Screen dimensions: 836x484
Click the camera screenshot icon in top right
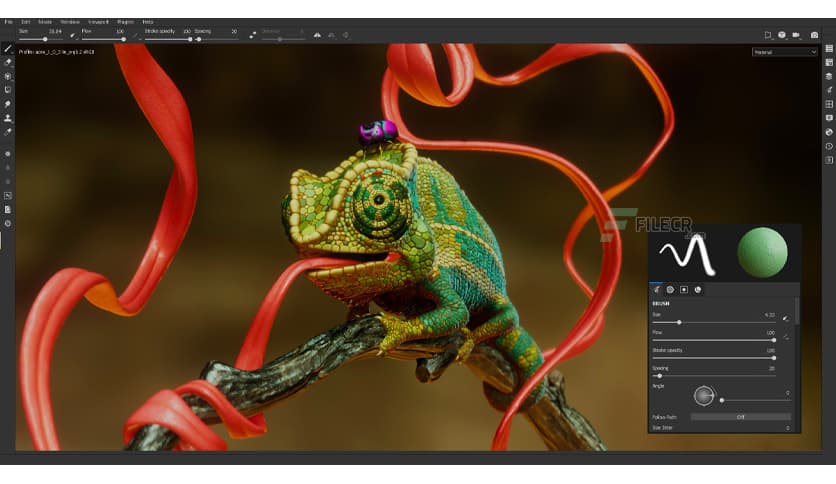[814, 35]
